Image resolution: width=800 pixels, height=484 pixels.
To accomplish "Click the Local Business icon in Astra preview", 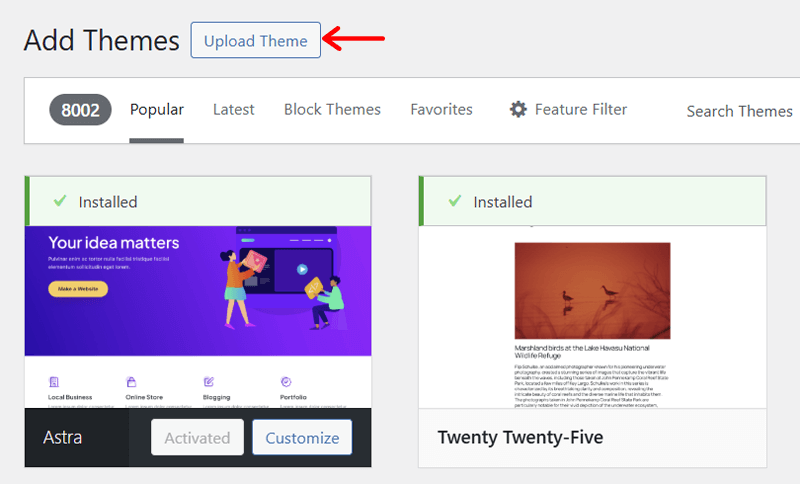I will pos(54,381).
